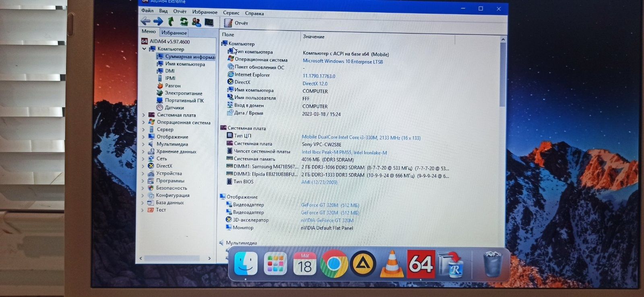Screen dimensions: 644x297
Task: Click the Internet Explorer version 11.1790.17763.0 link
Action: point(318,76)
